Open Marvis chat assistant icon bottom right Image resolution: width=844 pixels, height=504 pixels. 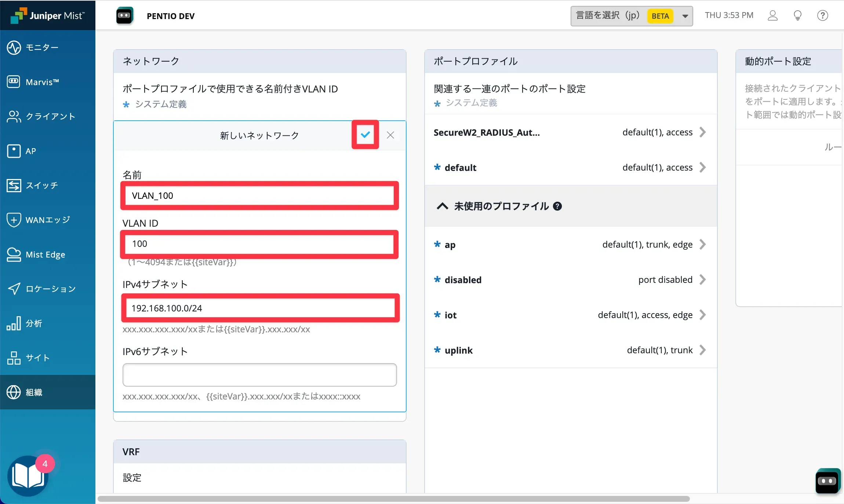click(x=827, y=481)
